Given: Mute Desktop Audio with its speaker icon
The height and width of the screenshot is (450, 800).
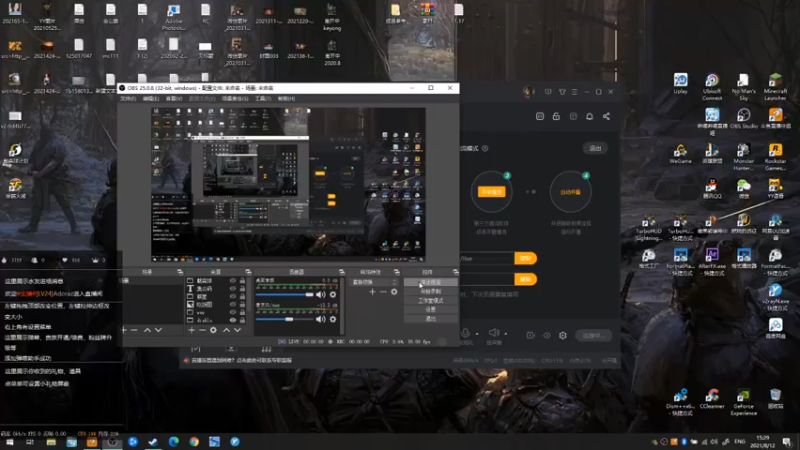Looking at the screenshot, I should 320,294.
